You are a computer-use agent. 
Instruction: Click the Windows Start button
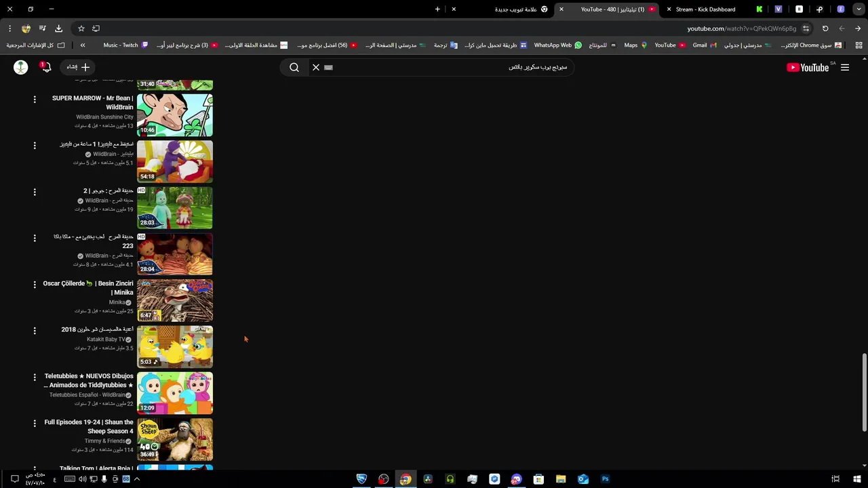pos(857,479)
